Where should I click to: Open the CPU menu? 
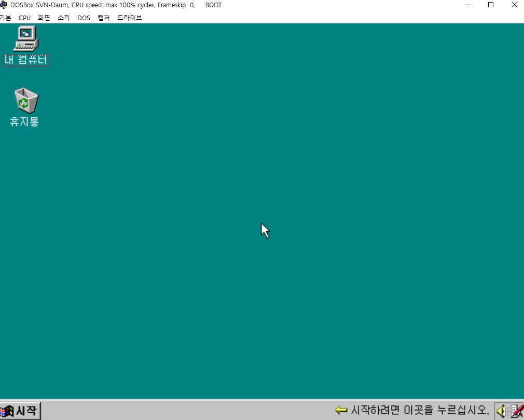coord(25,18)
